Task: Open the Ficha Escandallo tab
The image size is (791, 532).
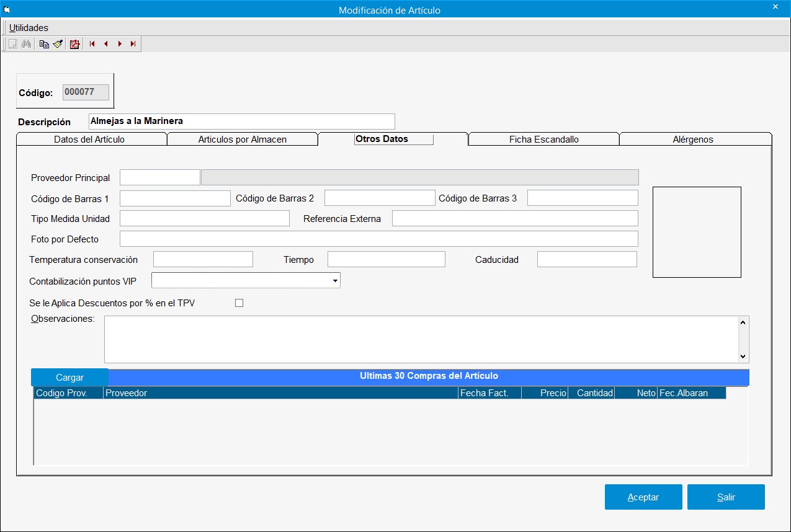Action: (544, 140)
